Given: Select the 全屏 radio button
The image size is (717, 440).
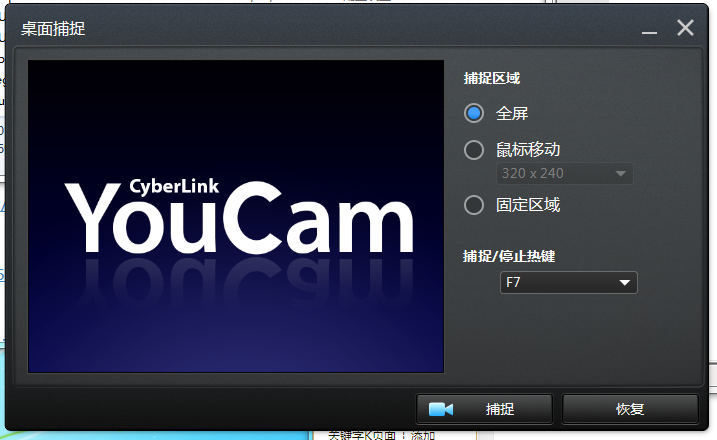Looking at the screenshot, I should pos(474,112).
